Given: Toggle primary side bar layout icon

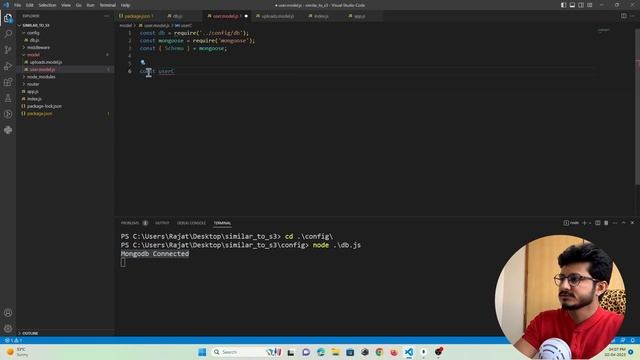Looking at the screenshot, I should (x=563, y=5).
